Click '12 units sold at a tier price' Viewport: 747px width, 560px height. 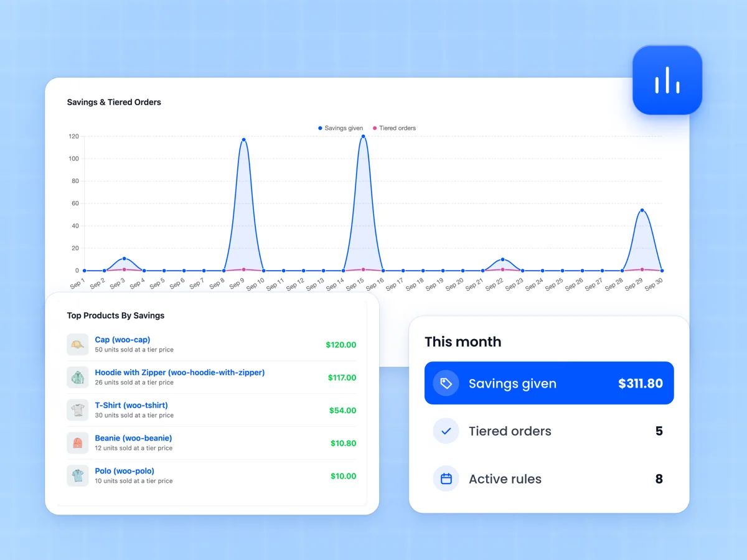click(134, 448)
